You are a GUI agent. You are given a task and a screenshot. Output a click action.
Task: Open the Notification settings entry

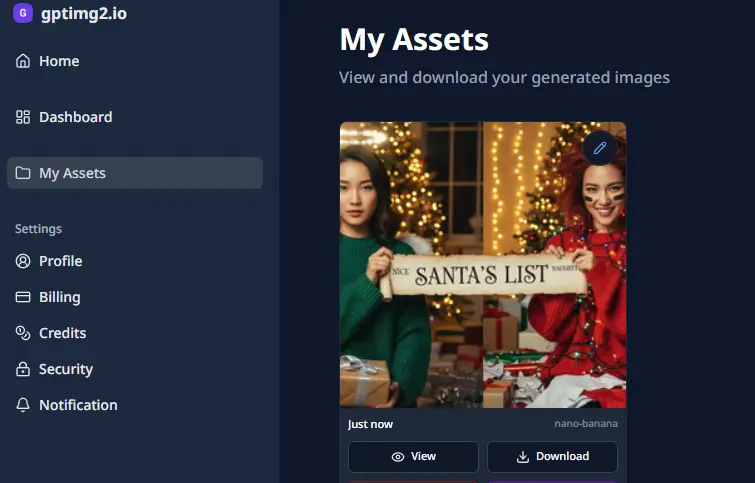[x=135, y=405]
